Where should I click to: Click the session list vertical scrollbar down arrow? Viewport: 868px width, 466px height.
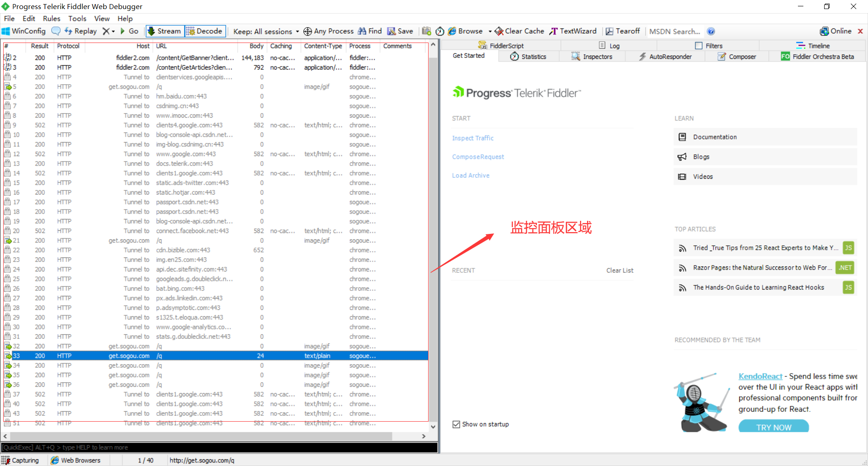(433, 426)
